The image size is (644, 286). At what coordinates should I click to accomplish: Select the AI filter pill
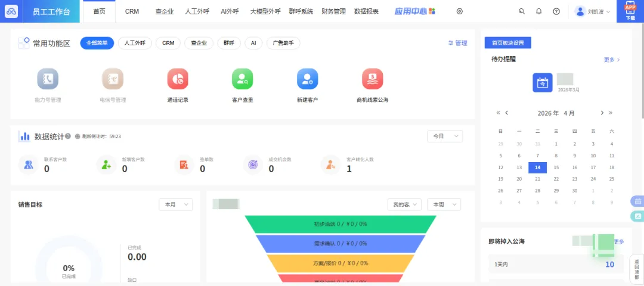[x=253, y=43]
